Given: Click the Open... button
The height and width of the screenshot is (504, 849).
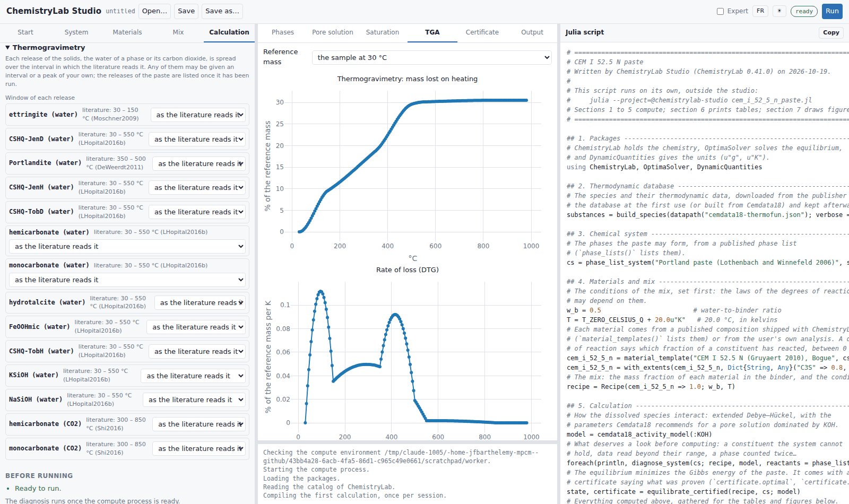Looking at the screenshot, I should coord(155,11).
